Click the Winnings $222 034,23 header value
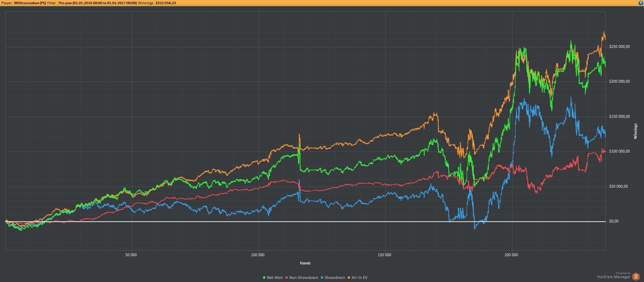644x282 pixels. [x=166, y=3]
